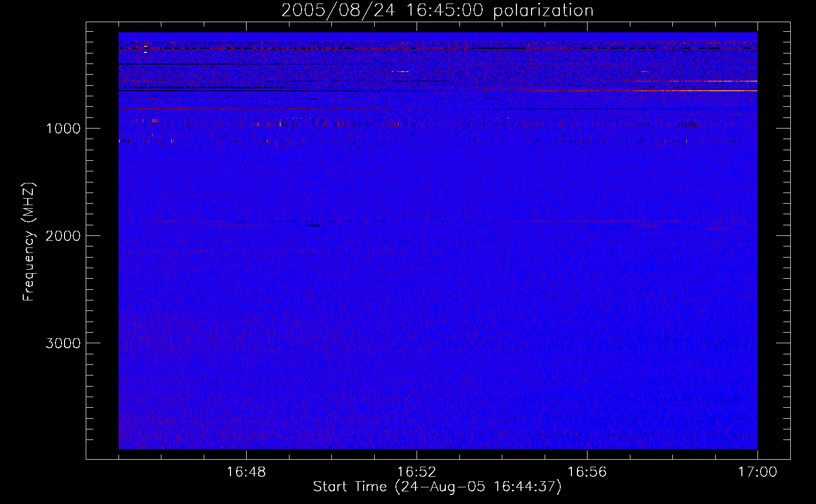Click the 'Start Time (24-Aug-05 16:44:37)' label
The width and height of the screenshot is (816, 504).
[437, 487]
